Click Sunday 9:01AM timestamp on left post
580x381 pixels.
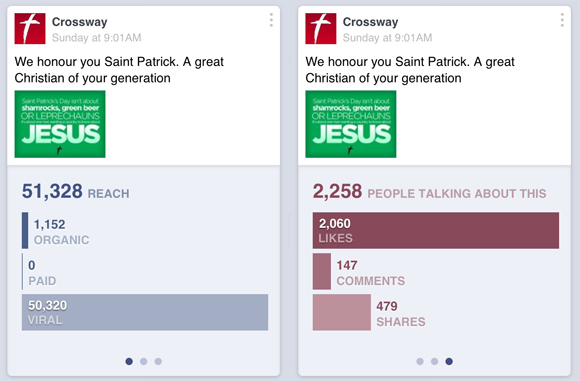[x=97, y=38]
